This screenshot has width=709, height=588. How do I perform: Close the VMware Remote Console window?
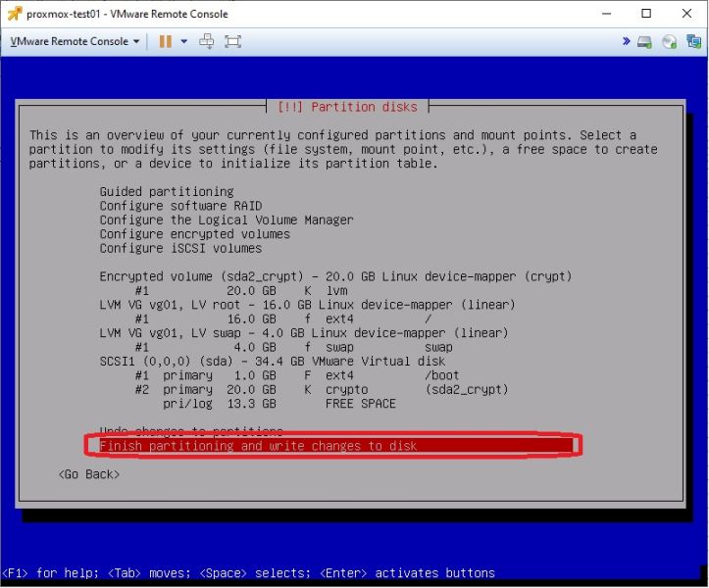(x=686, y=14)
